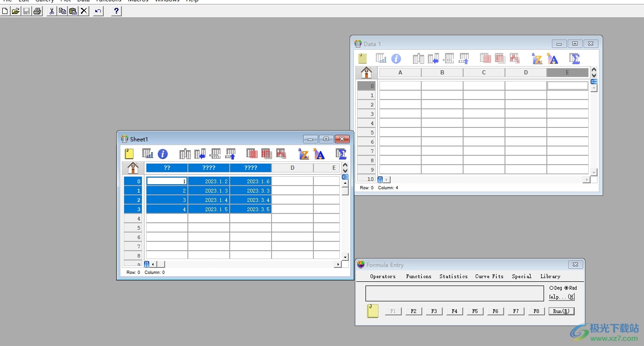Click the Open file icon in main toolbar
The image size is (644, 346).
pyautogui.click(x=16, y=11)
